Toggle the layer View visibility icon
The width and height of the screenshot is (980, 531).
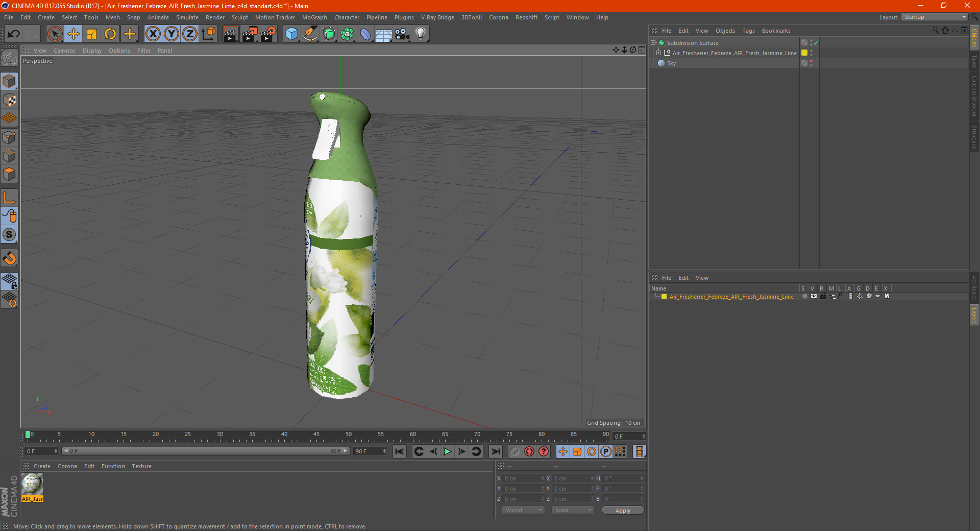tap(814, 297)
